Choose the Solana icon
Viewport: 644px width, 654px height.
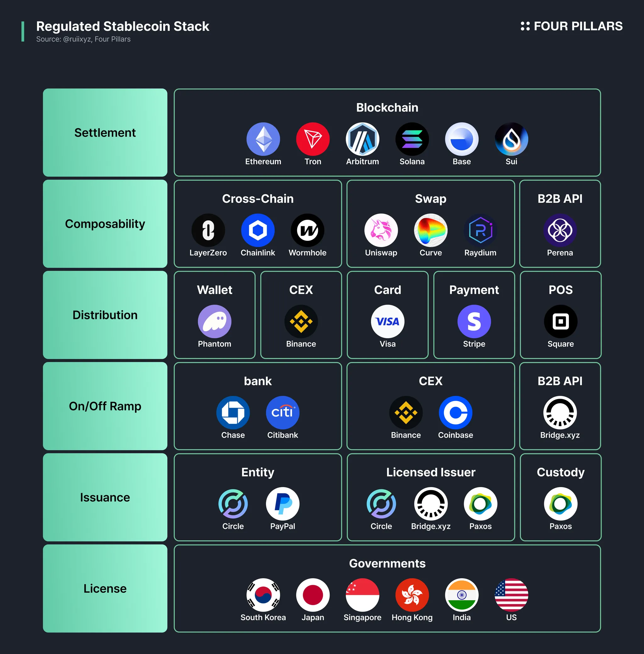(412, 139)
